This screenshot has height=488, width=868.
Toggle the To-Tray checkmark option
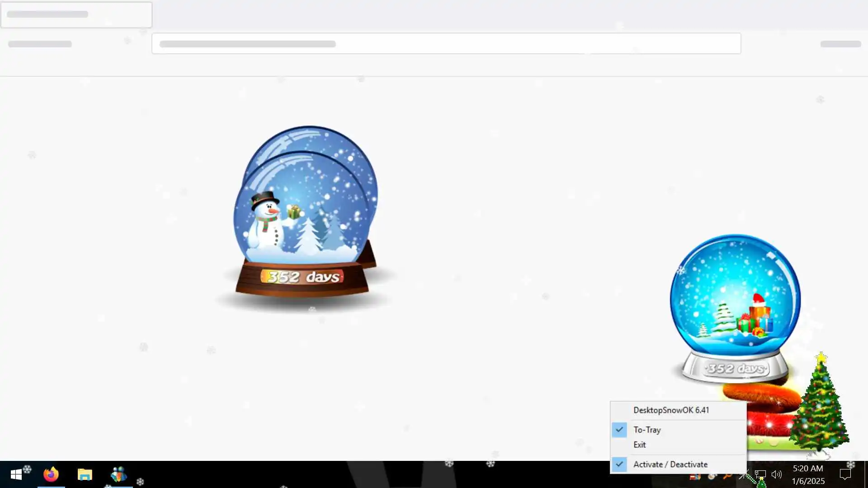646,430
